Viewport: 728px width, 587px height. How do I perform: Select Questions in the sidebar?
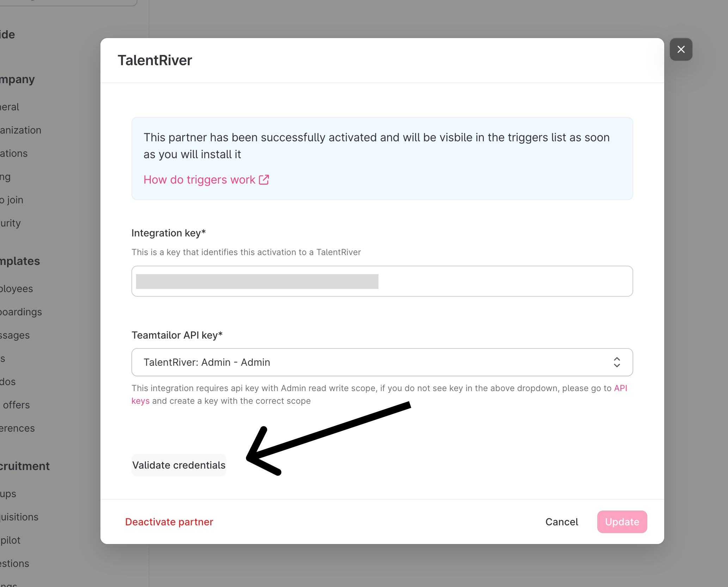(14, 563)
